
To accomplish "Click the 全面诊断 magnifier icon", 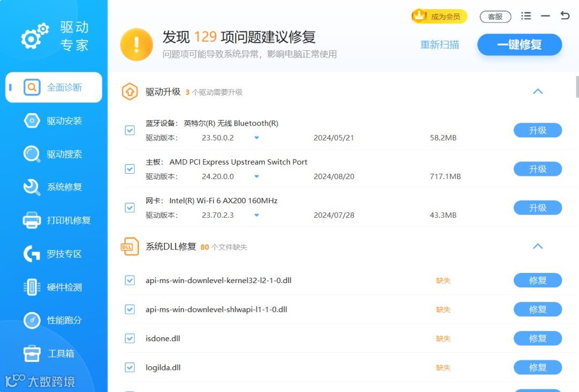I will pos(32,87).
